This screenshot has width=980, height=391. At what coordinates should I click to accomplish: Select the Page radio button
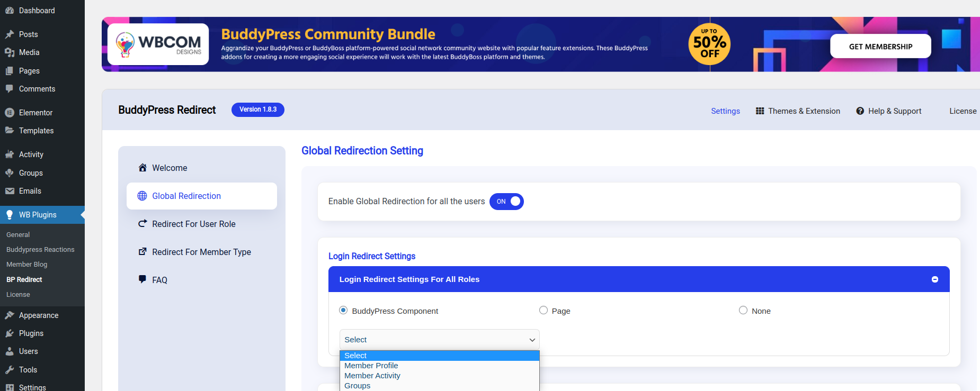(543, 311)
